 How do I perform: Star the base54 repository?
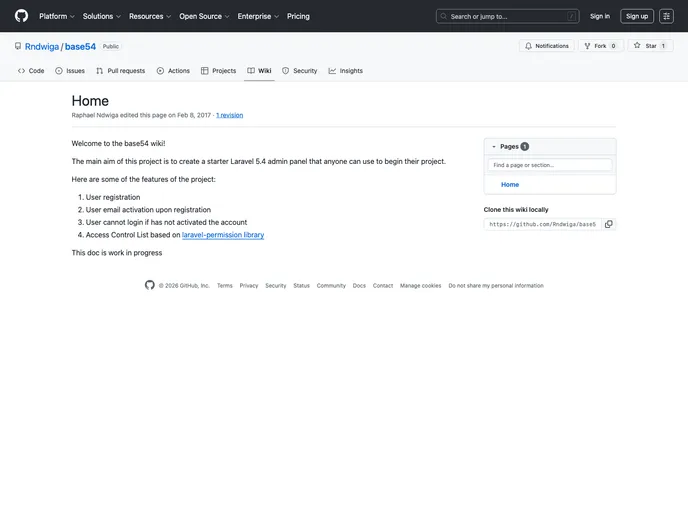650,46
